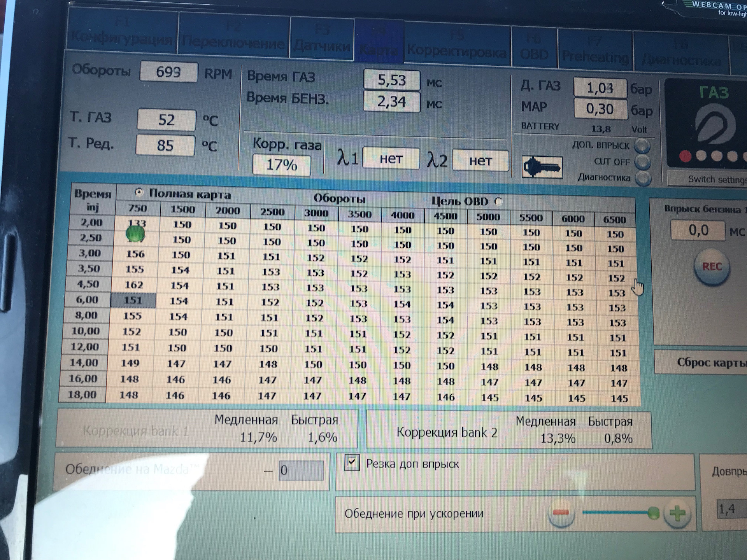Image resolution: width=747 pixels, height=560 pixels.
Task: Click the green plus lean-on-acceleration button
Action: 677,513
